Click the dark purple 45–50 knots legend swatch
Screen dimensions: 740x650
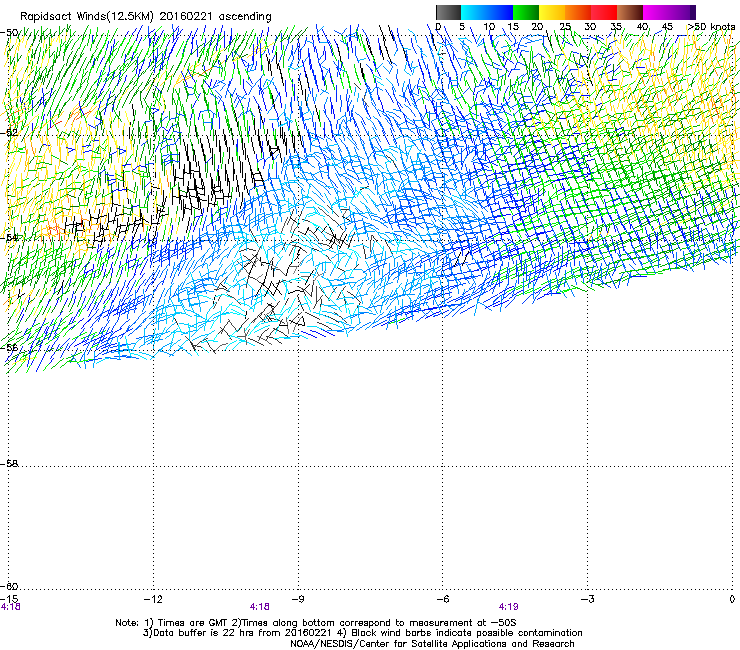coord(682,12)
